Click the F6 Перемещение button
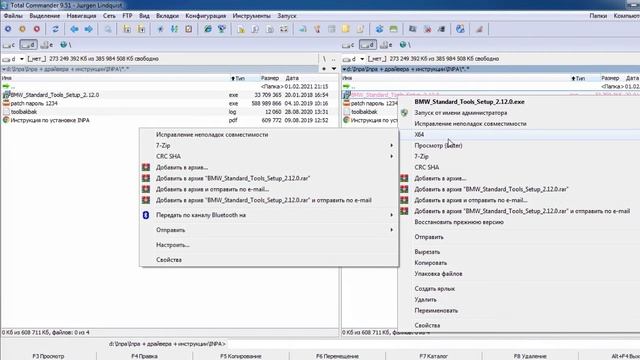The image size is (640, 360). 337,356
